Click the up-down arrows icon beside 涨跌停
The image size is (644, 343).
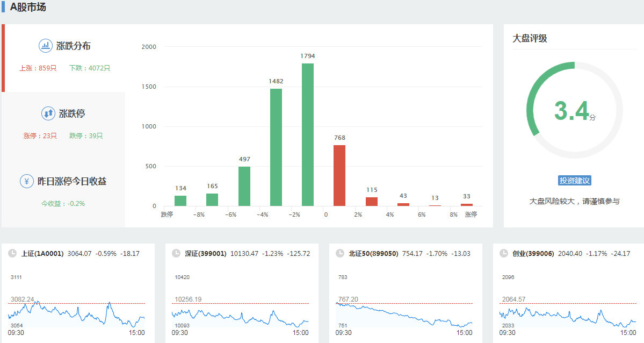click(48, 113)
